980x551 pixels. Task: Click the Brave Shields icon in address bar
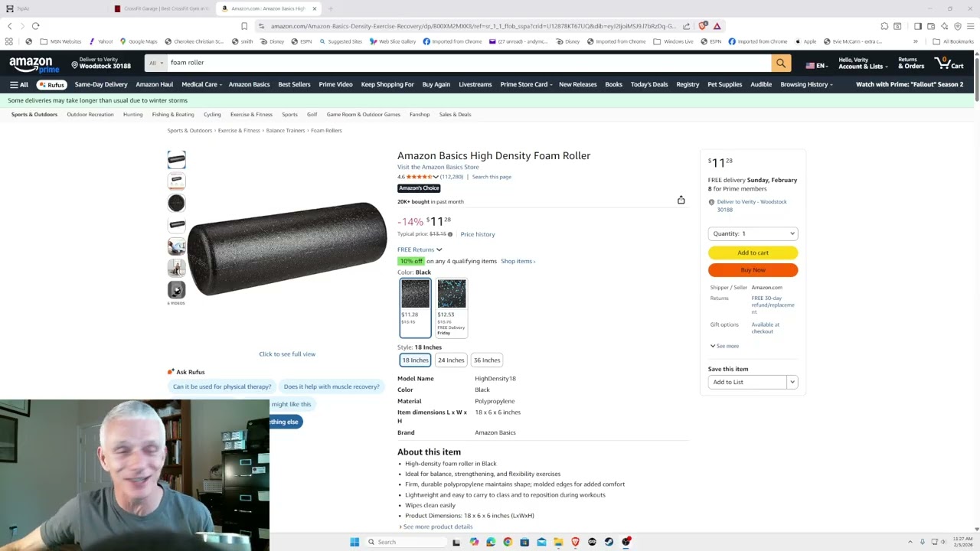(703, 26)
